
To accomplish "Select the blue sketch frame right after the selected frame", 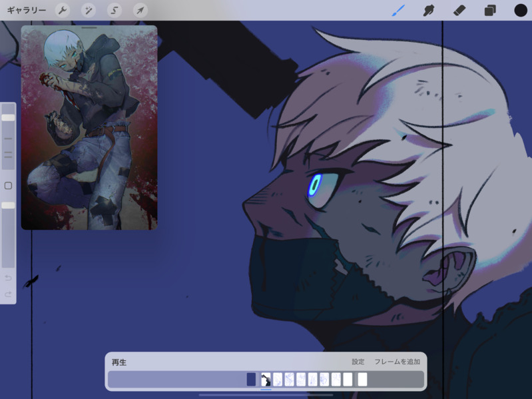I will [x=278, y=379].
